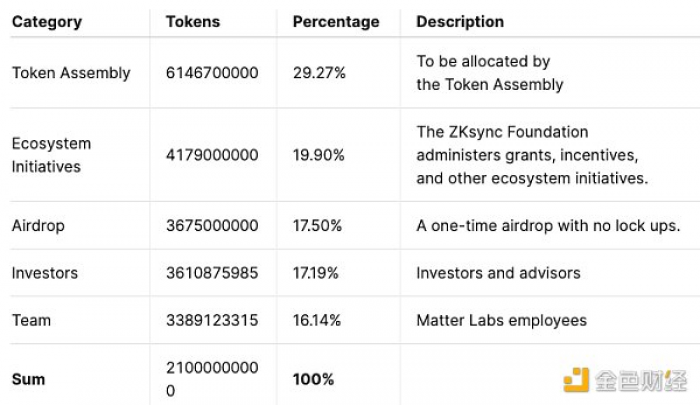Select the Tokens column header

193,22
